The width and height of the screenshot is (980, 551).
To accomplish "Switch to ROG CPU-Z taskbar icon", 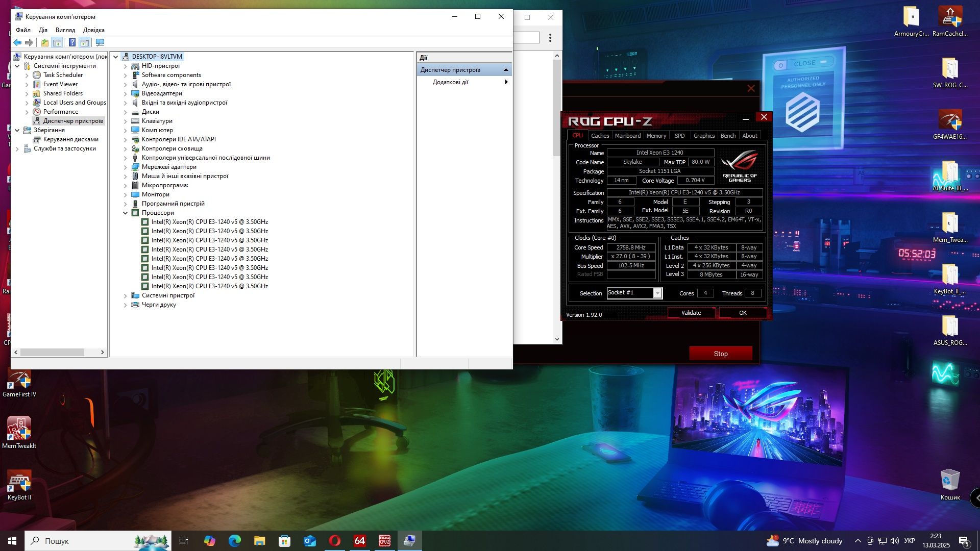I will [385, 541].
